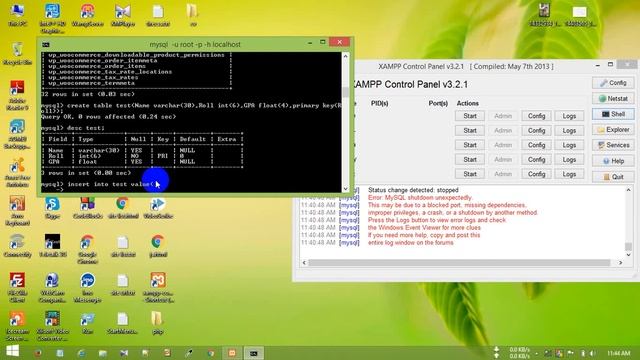The width and height of the screenshot is (640, 360).
Task: Quit the XAMPP Control Panel
Action: pos(613,177)
